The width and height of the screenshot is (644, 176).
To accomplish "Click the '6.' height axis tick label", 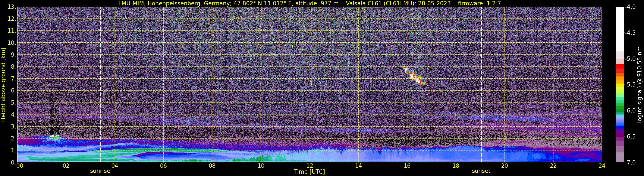I will [x=13, y=91].
